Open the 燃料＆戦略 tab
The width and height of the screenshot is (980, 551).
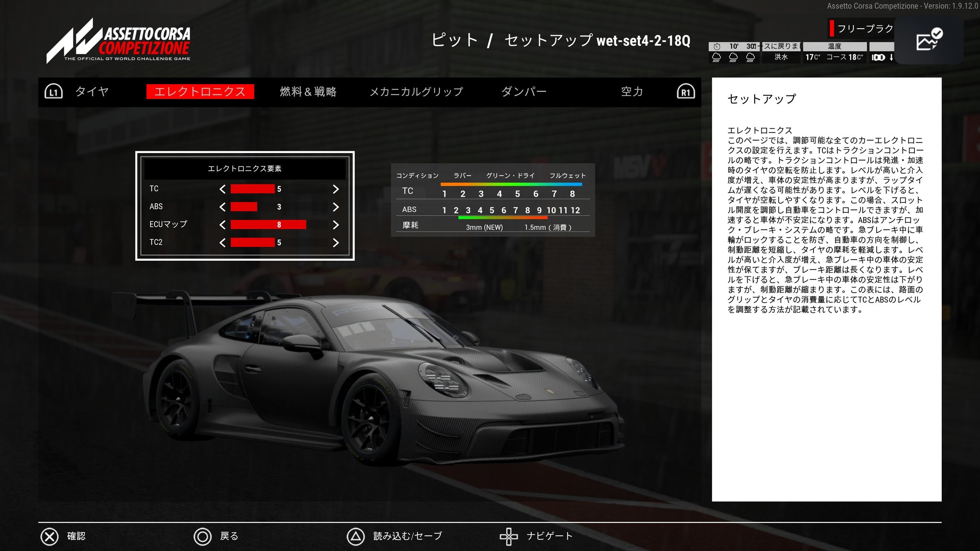[x=308, y=92]
